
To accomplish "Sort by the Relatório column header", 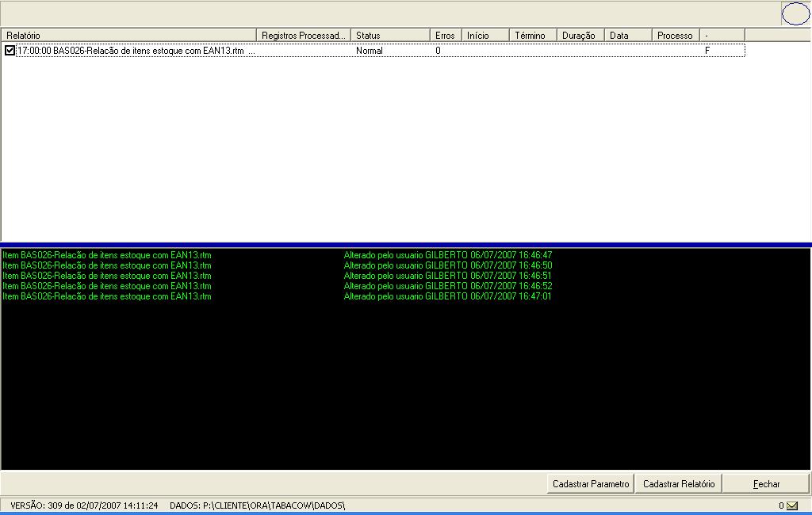I will click(129, 36).
